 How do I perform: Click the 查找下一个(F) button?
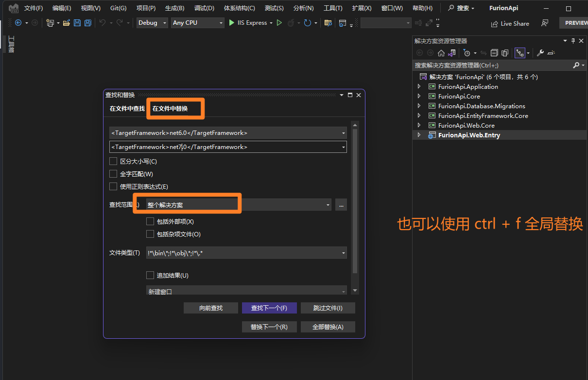pyautogui.click(x=269, y=308)
